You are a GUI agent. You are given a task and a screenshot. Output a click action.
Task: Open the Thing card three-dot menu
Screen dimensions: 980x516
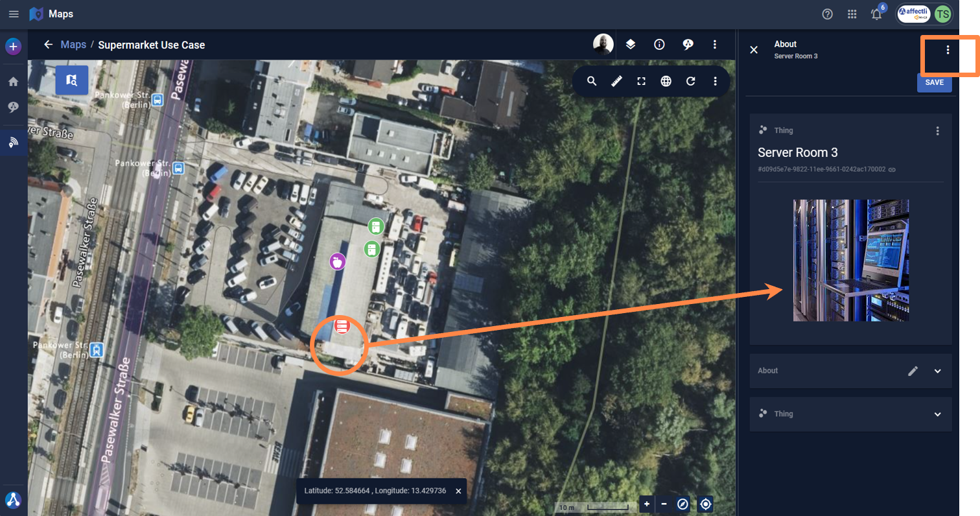tap(937, 131)
